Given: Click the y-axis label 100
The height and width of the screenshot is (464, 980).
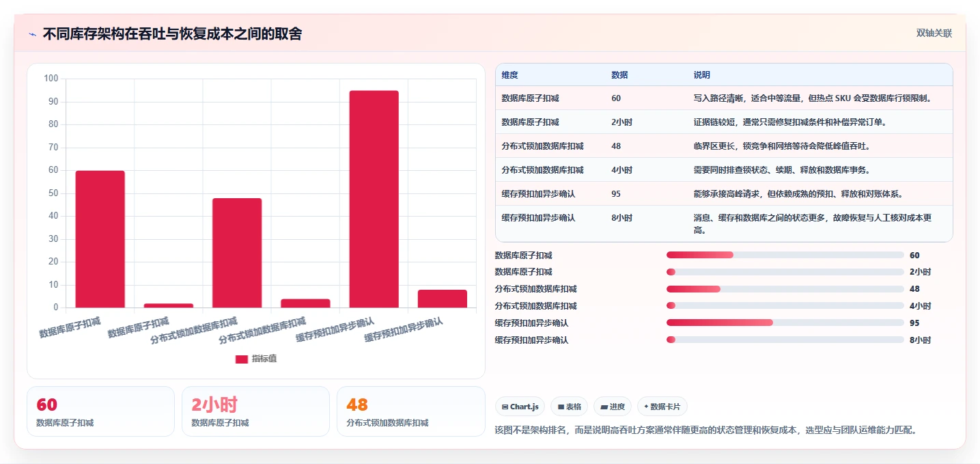Looking at the screenshot, I should pyautogui.click(x=51, y=79).
